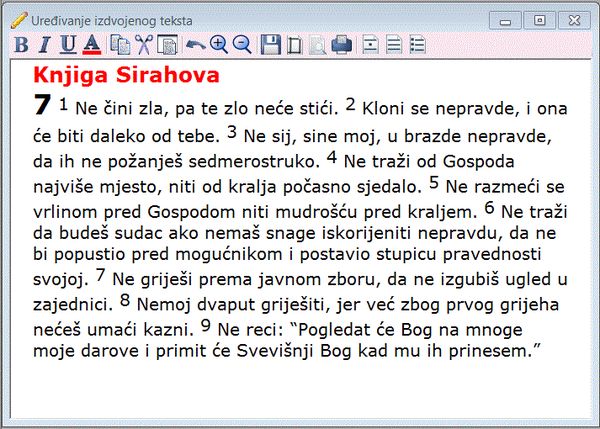Viewport: 600px width, 429px height.
Task: Toggle italic formatting
Action: pyautogui.click(x=44, y=44)
